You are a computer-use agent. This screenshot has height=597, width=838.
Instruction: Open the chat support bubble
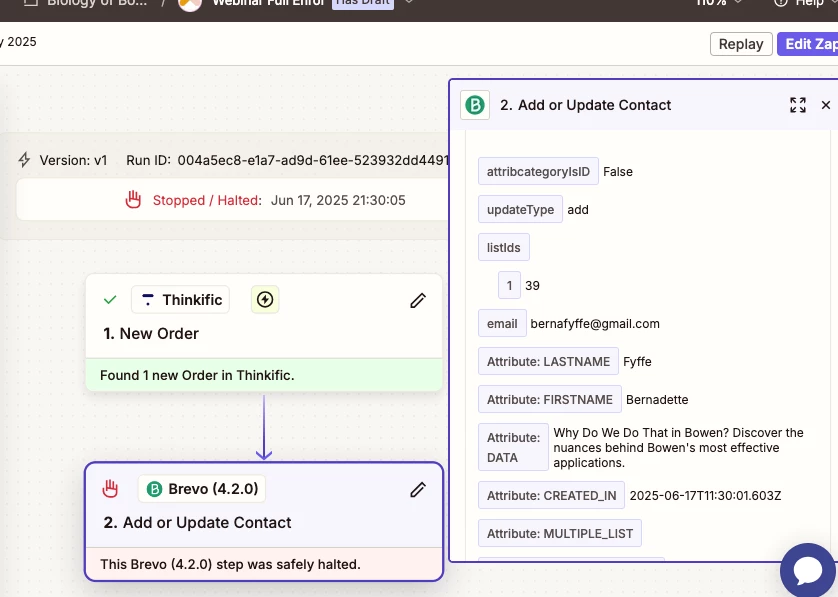tap(807, 570)
